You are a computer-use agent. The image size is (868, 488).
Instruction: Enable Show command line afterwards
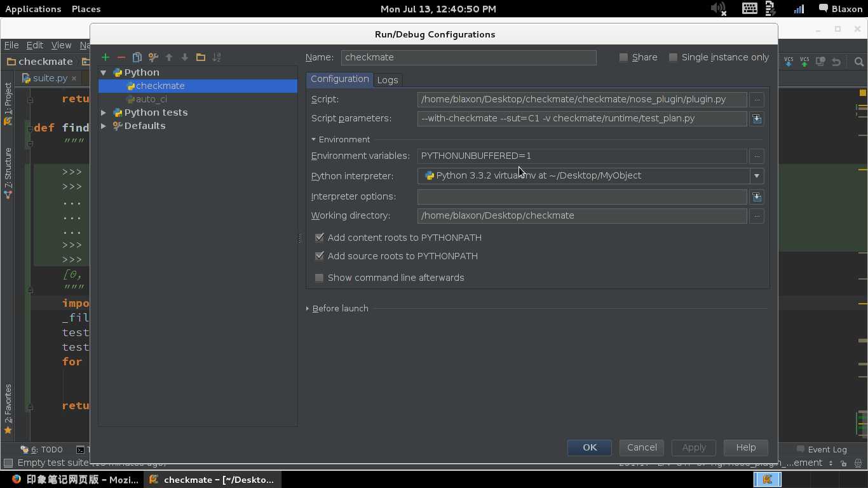click(320, 278)
